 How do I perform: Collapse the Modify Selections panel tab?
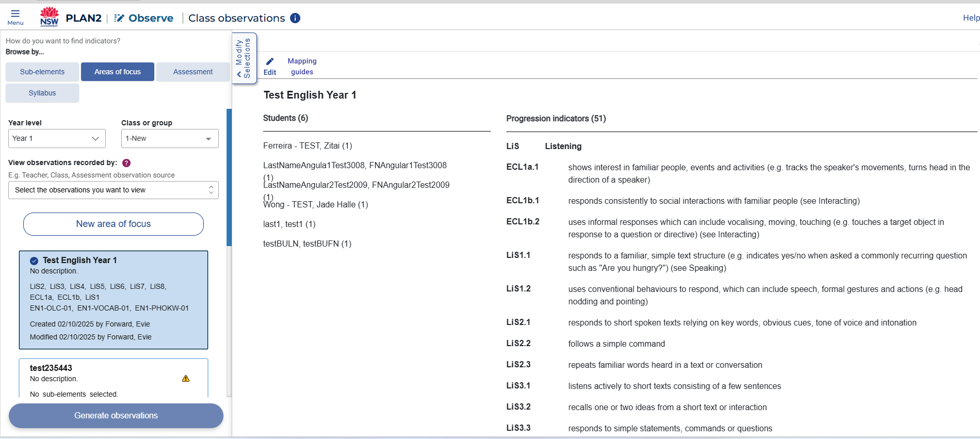point(244,58)
